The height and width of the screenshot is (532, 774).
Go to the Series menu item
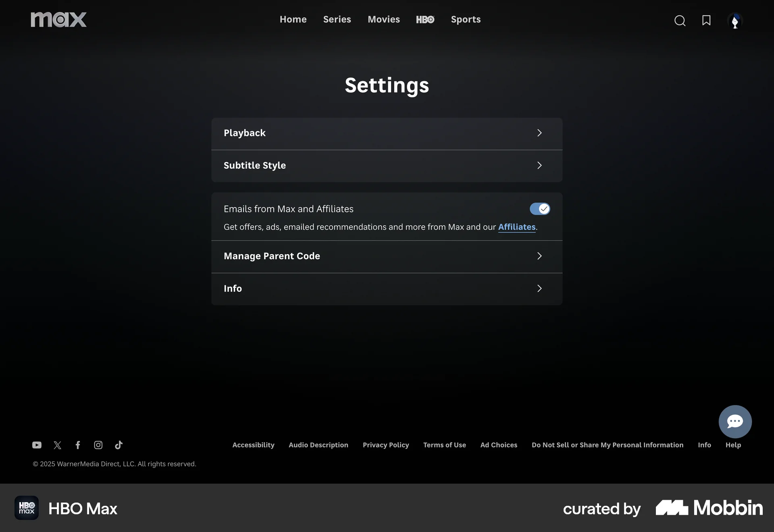337,19
